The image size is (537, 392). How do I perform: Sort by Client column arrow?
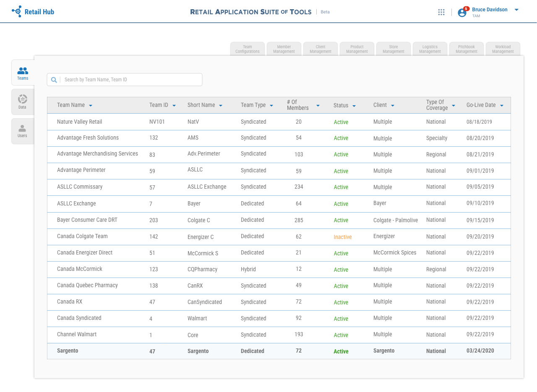(x=393, y=106)
